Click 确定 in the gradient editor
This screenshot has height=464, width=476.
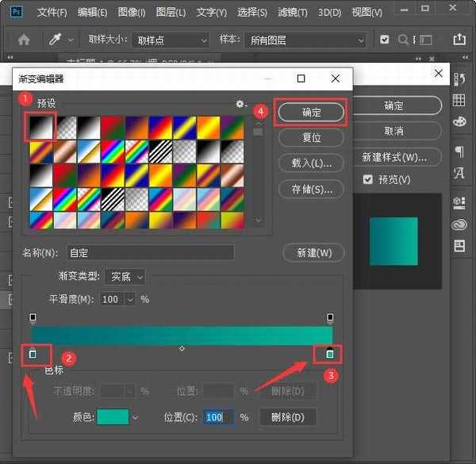coord(311,113)
